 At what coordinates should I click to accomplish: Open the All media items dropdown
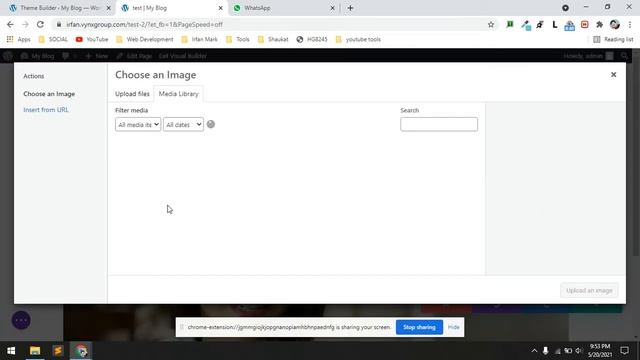click(x=138, y=124)
